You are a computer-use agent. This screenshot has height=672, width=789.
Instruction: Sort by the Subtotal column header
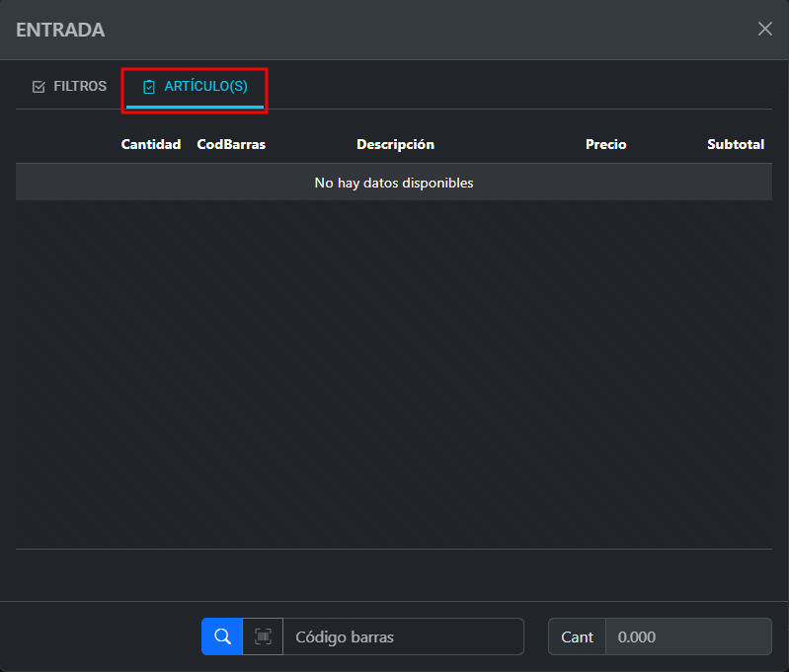pos(735,144)
